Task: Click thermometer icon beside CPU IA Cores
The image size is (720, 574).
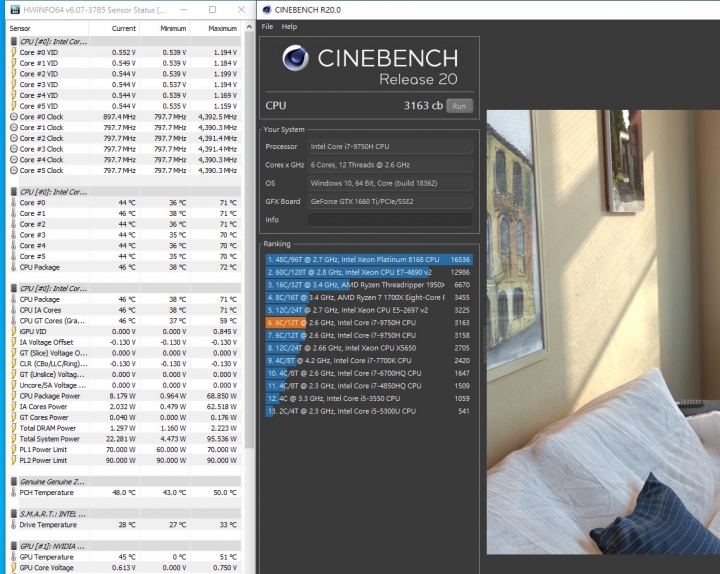Action: [14, 310]
